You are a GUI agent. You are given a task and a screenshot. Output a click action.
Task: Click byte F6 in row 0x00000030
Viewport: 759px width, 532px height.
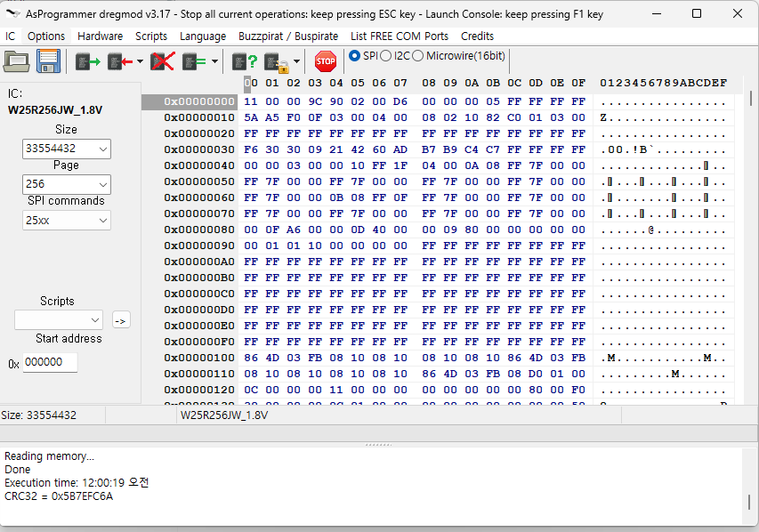[251, 149]
